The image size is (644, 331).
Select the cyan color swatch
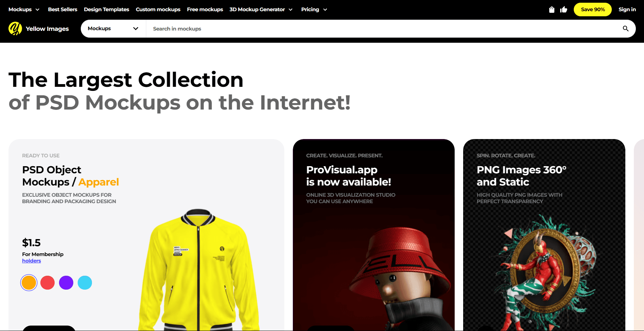pos(85,283)
